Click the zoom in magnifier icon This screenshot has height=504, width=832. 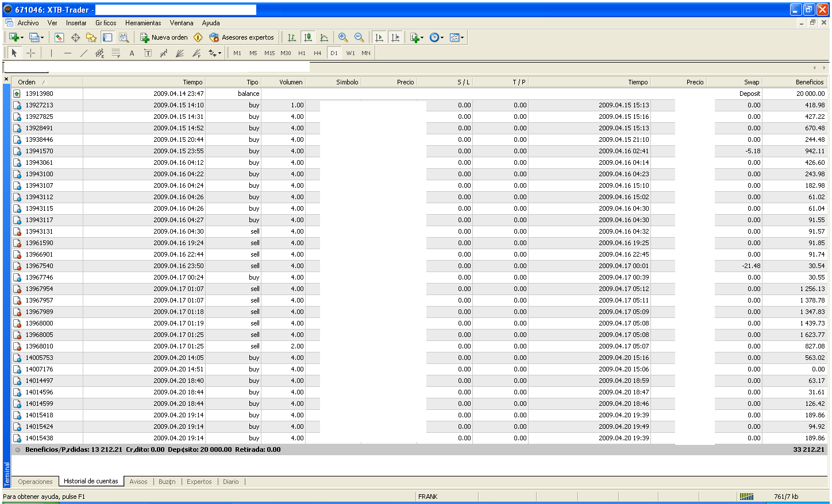tap(343, 37)
